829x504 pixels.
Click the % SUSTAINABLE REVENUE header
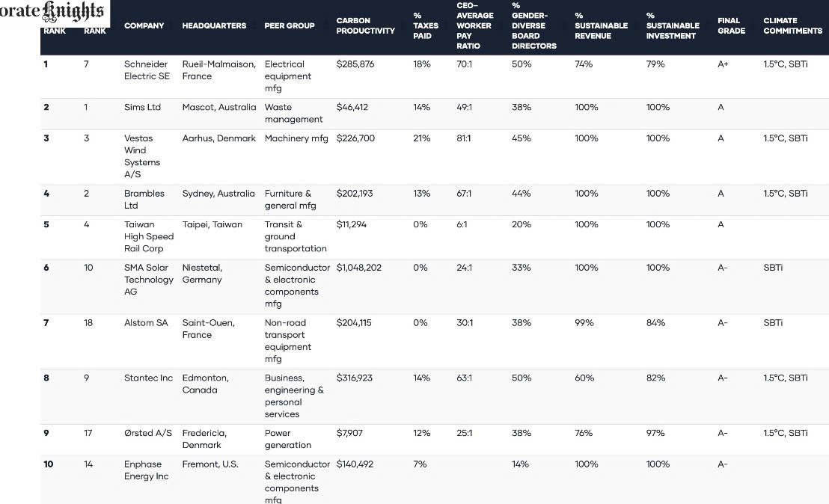tap(601, 25)
